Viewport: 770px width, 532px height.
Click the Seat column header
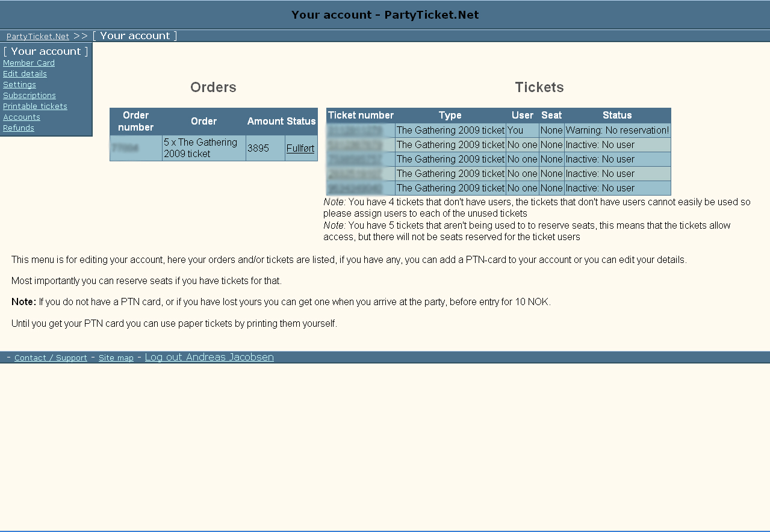551,115
